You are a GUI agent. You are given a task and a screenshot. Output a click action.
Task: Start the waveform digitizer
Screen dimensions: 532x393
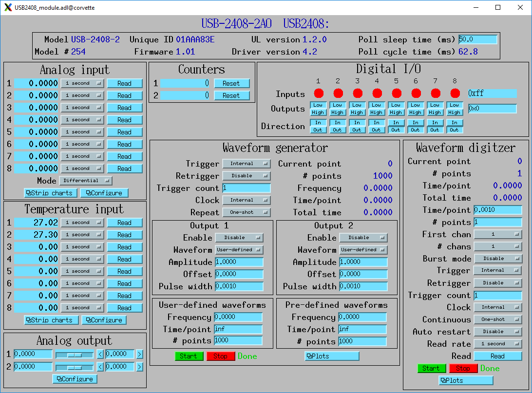[x=432, y=368]
